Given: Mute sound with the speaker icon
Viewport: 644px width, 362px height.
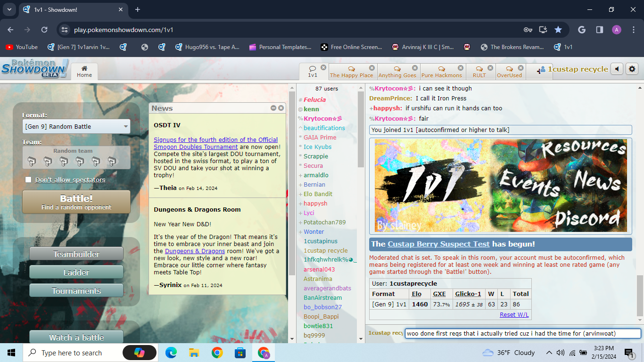Looking at the screenshot, I should click(x=617, y=69).
